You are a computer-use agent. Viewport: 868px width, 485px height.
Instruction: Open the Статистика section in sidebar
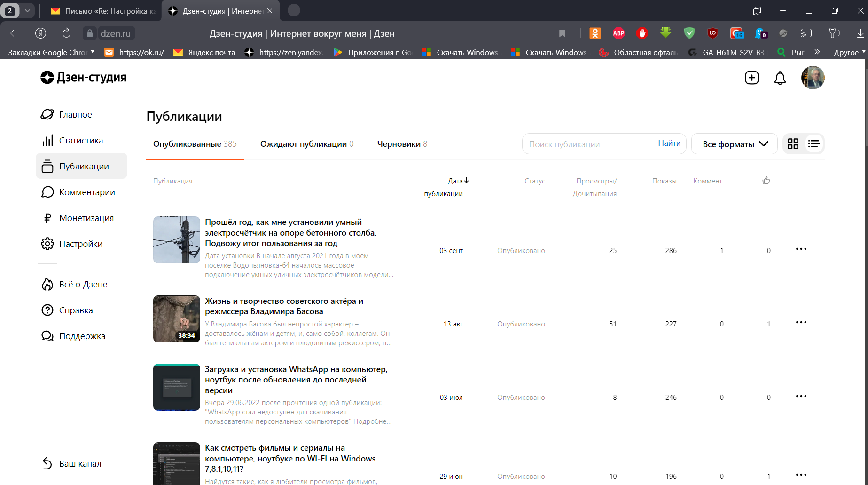(x=81, y=140)
